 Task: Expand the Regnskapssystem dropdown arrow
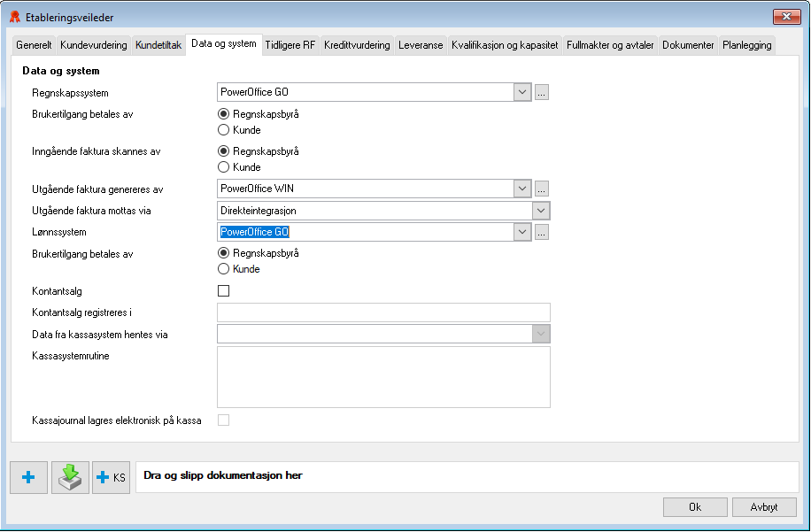(x=522, y=93)
